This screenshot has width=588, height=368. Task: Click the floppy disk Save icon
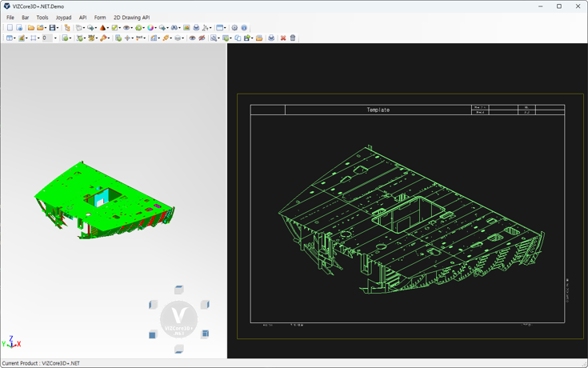[x=52, y=27]
